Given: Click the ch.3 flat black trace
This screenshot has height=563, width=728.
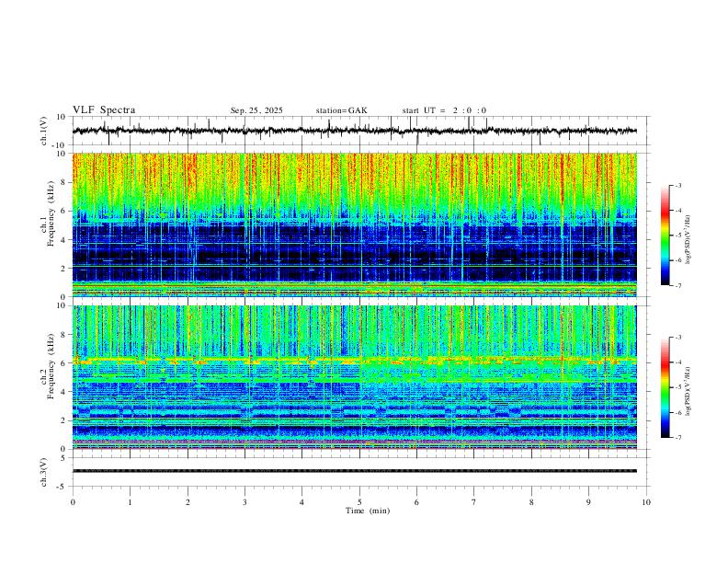Looking at the screenshot, I should pos(355,471).
